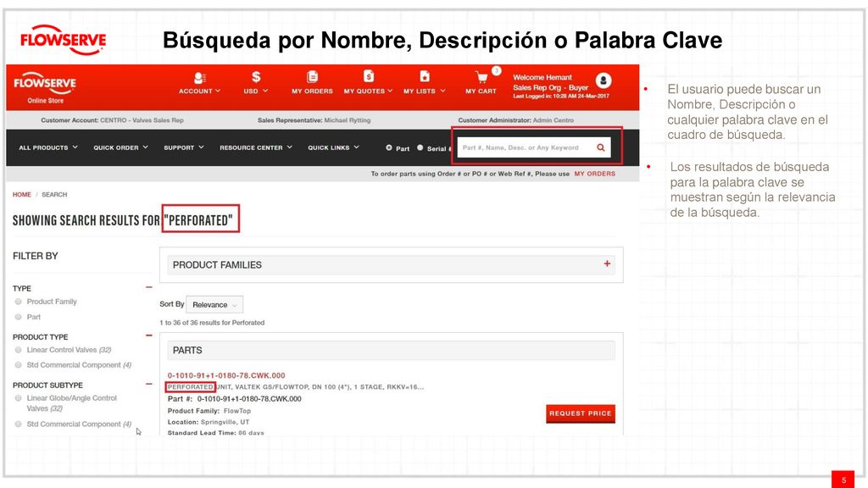
Task: Filter Product Subtype Std Commercial Component (4)
Action: 19,424
